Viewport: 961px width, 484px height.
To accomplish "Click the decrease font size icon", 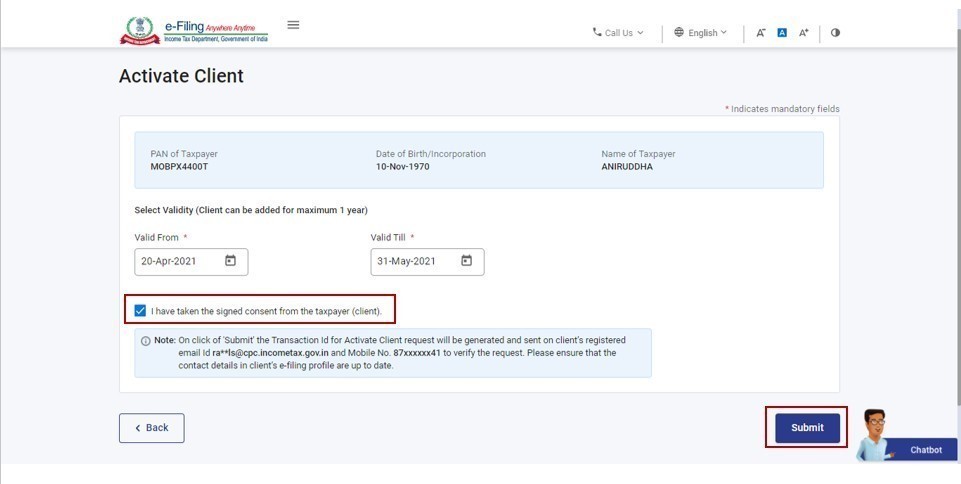I will point(761,33).
